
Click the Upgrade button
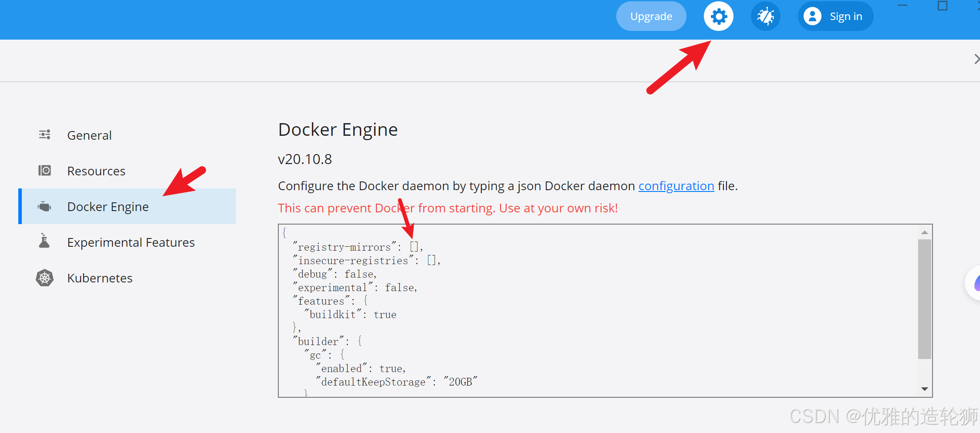click(651, 17)
